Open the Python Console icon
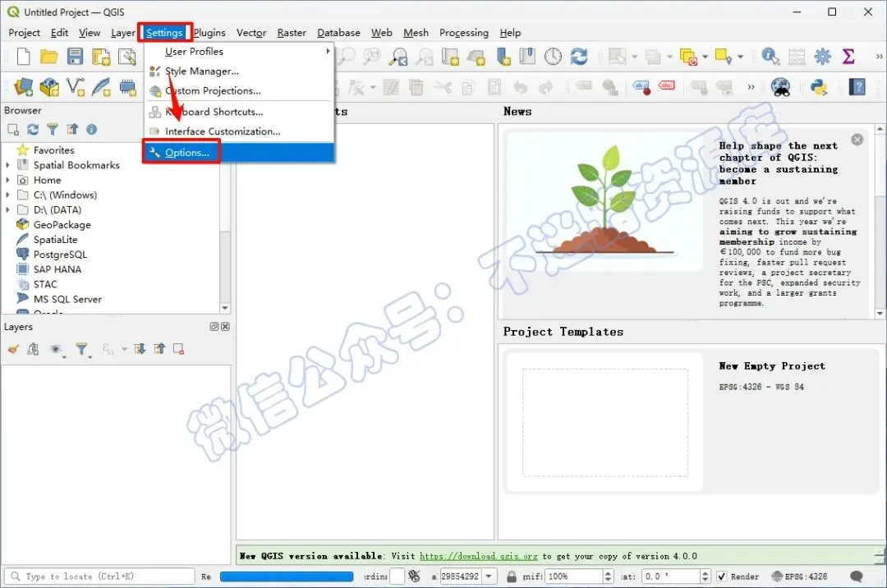The image size is (887, 588). (x=819, y=87)
